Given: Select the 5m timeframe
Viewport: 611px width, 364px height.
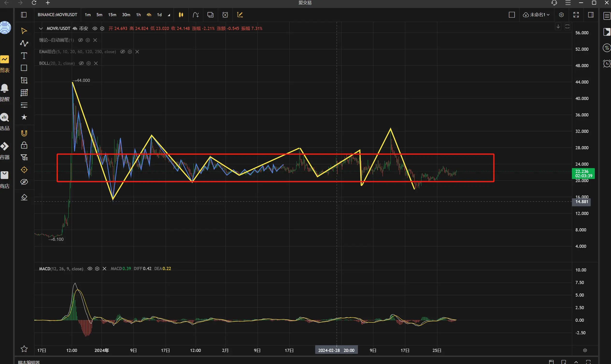Looking at the screenshot, I should point(99,15).
